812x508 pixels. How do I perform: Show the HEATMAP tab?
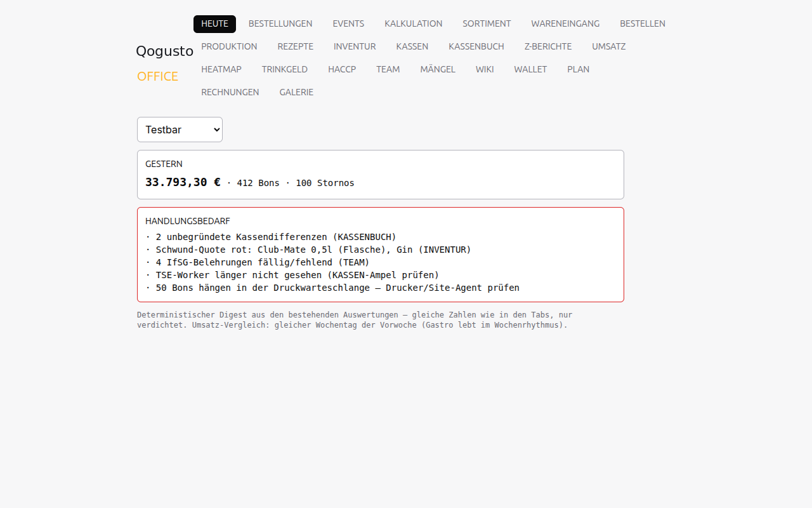221,69
